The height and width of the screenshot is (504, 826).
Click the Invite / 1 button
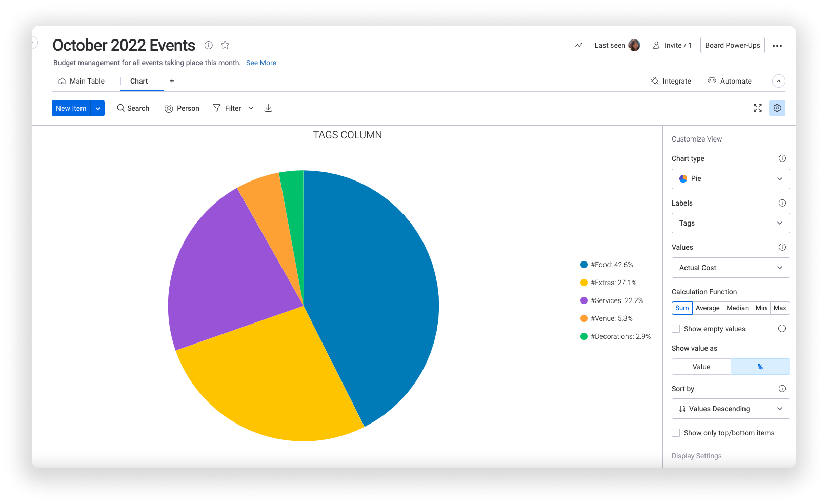click(672, 45)
